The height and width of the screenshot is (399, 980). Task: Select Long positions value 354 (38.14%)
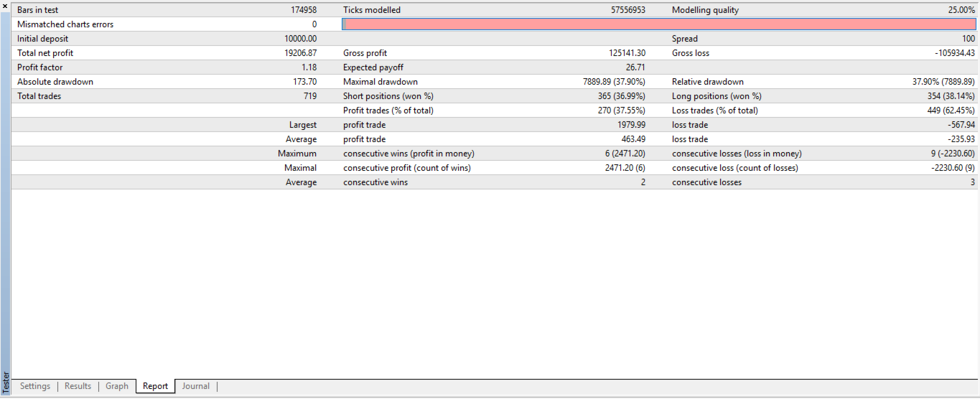tap(951, 96)
